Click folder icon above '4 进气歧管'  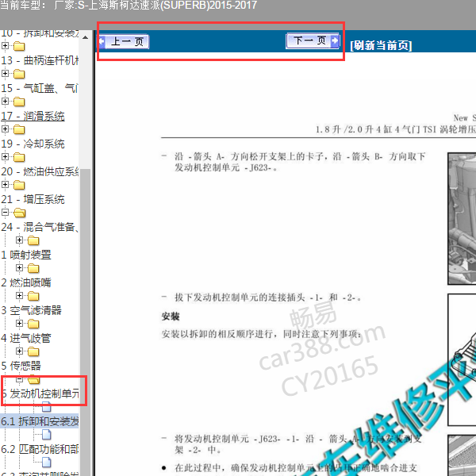click(33, 324)
